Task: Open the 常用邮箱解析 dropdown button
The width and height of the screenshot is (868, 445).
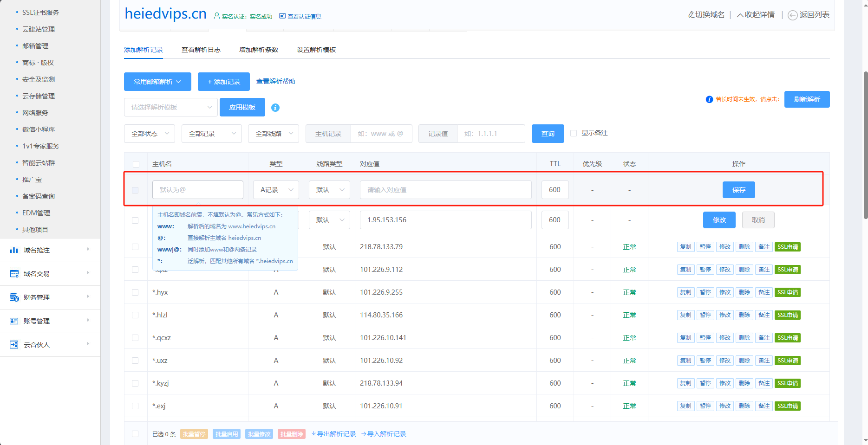Action: (157, 82)
